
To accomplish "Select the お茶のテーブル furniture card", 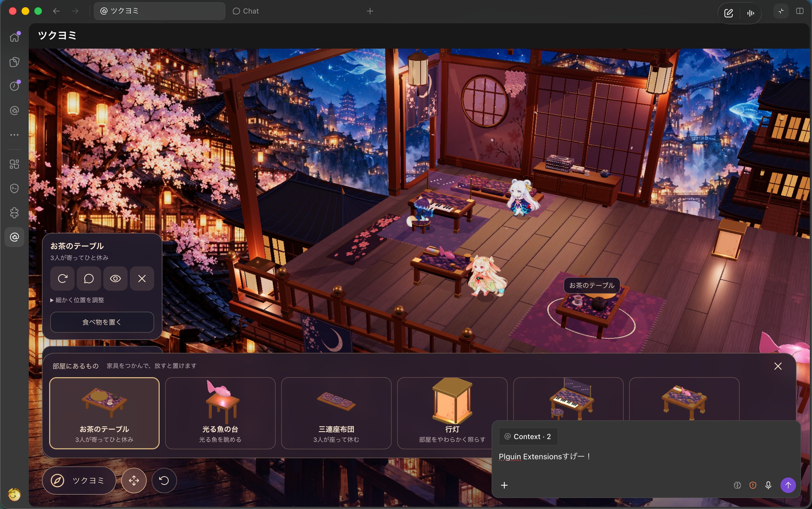I will (104, 413).
